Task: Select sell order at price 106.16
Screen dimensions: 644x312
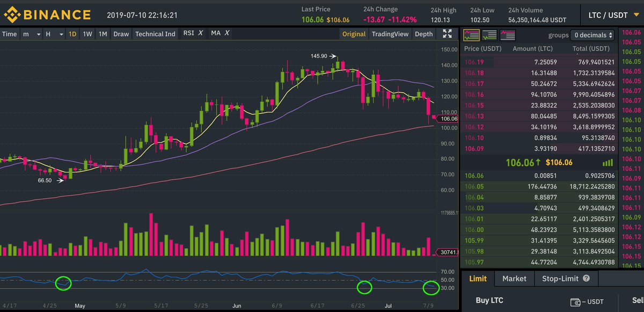Action: click(539, 94)
